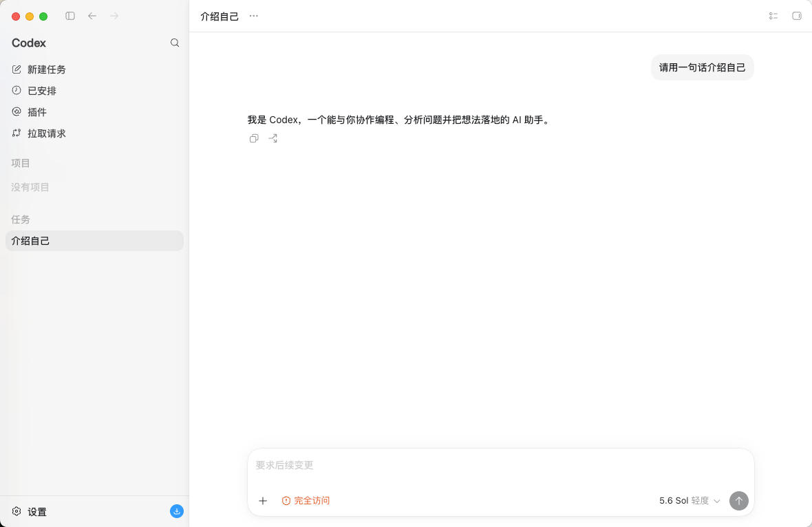
Task: Open the 已安排 section
Action: 94,91
